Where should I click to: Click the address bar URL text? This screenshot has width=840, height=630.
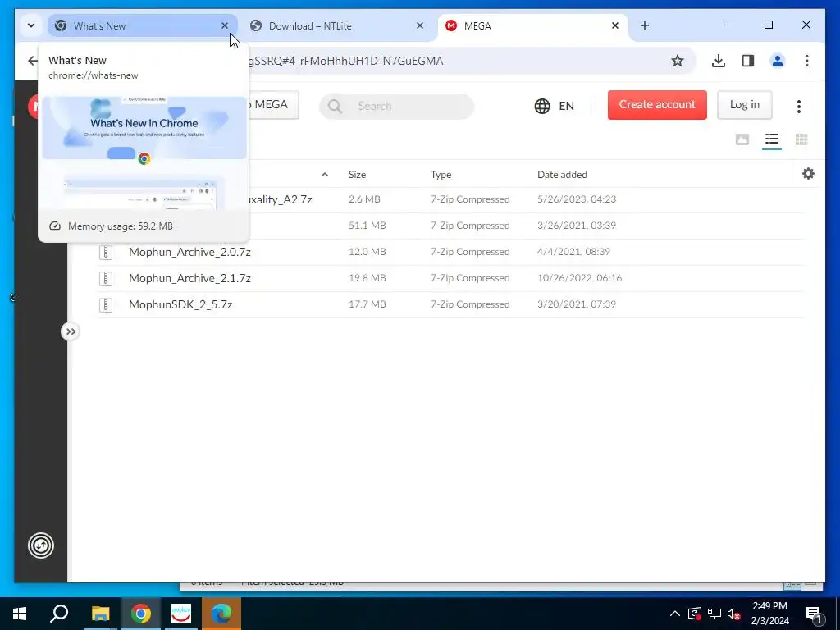[x=346, y=61]
